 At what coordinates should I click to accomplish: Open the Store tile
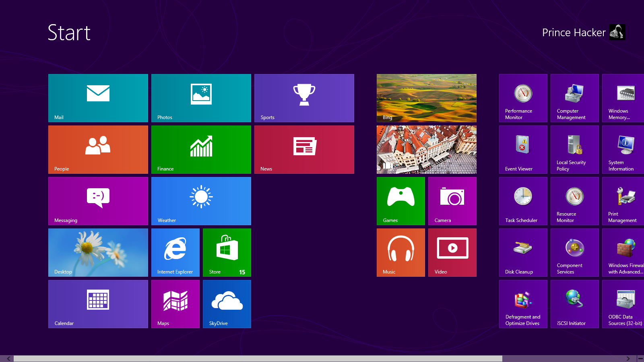click(x=227, y=253)
